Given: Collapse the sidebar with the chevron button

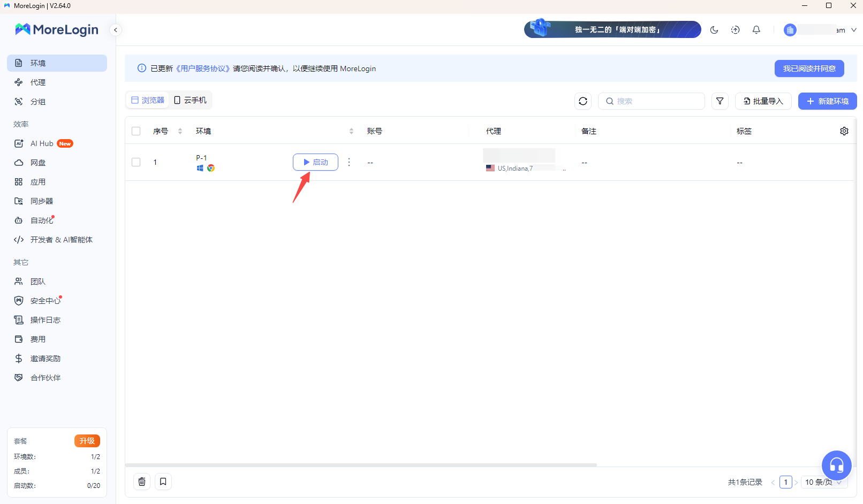Looking at the screenshot, I should coord(116,30).
